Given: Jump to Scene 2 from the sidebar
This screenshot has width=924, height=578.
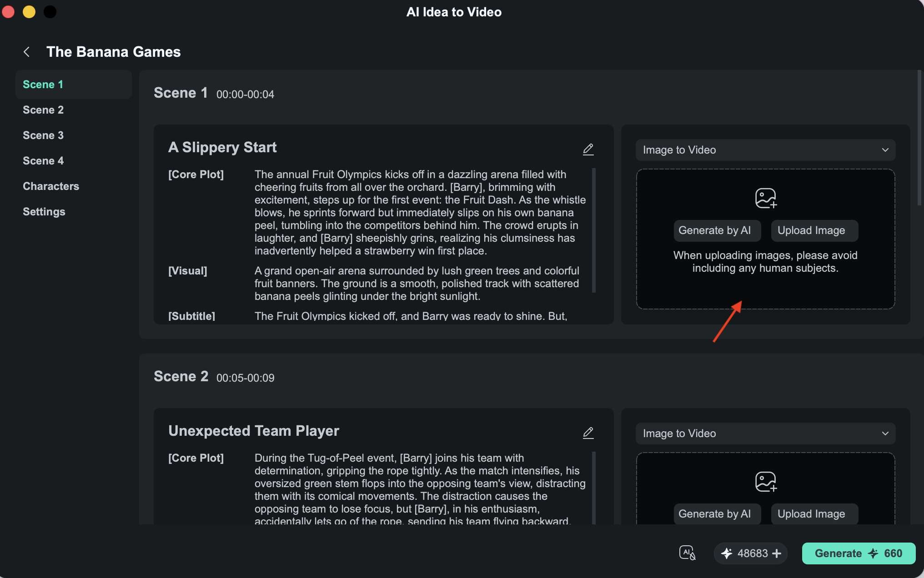Looking at the screenshot, I should click(x=43, y=110).
